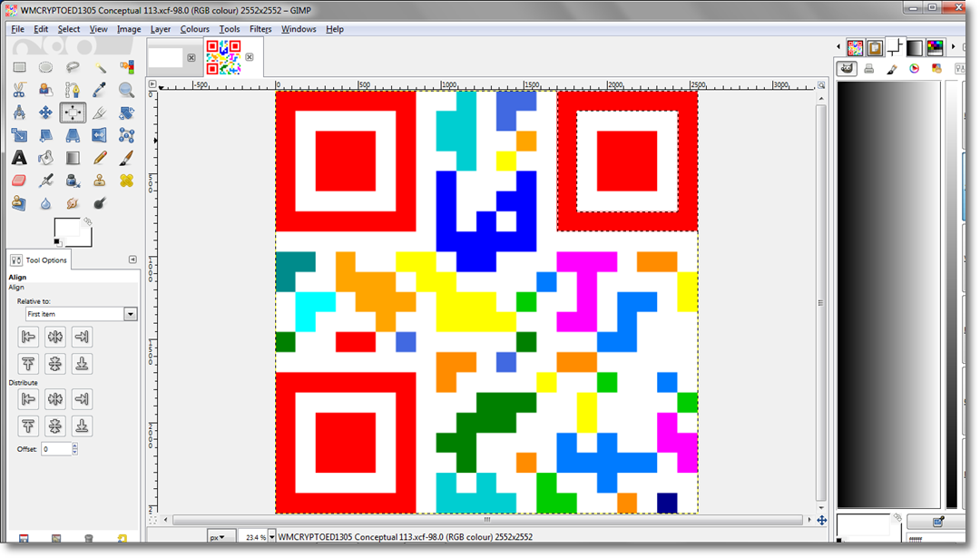This screenshot has width=980, height=558.
Task: Select the Pencil tool
Action: pos(100,158)
